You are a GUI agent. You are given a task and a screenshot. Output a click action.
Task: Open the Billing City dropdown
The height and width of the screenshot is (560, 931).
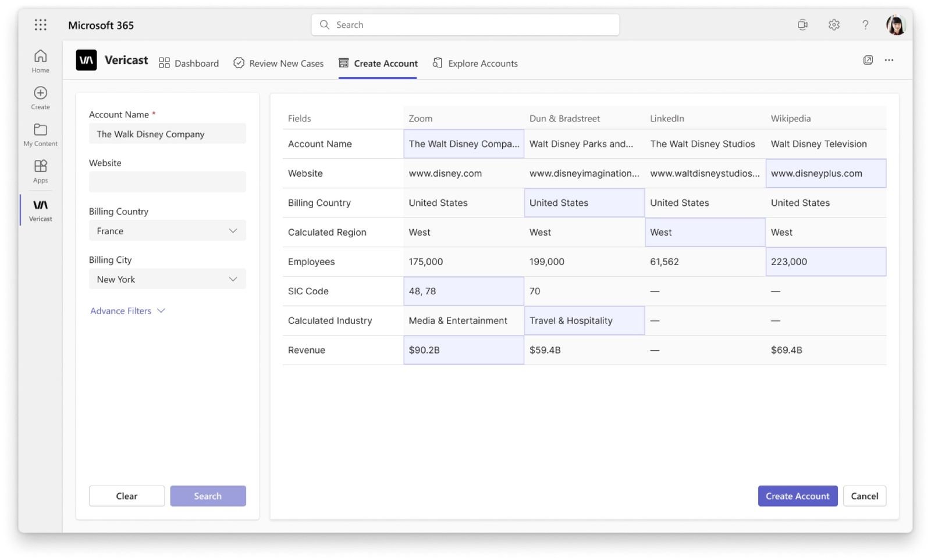point(168,279)
